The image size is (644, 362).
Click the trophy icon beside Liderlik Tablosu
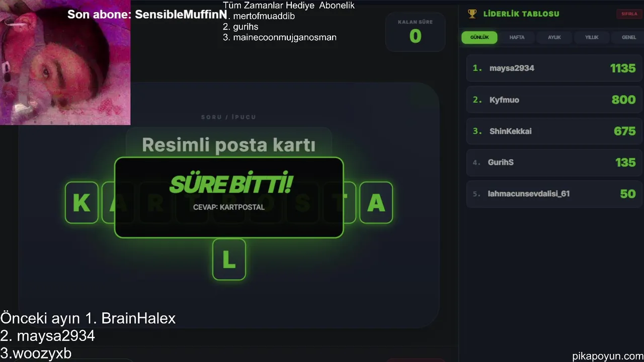pos(472,14)
